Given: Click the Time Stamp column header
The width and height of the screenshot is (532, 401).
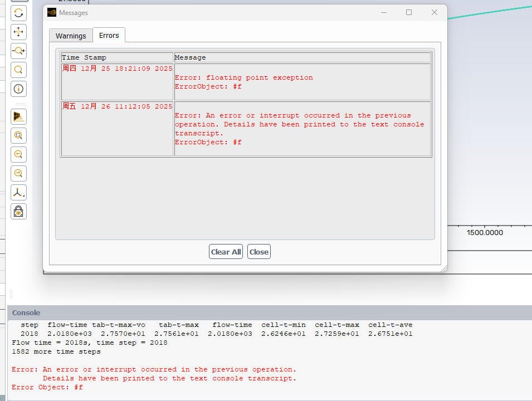Looking at the screenshot, I should 117,57.
